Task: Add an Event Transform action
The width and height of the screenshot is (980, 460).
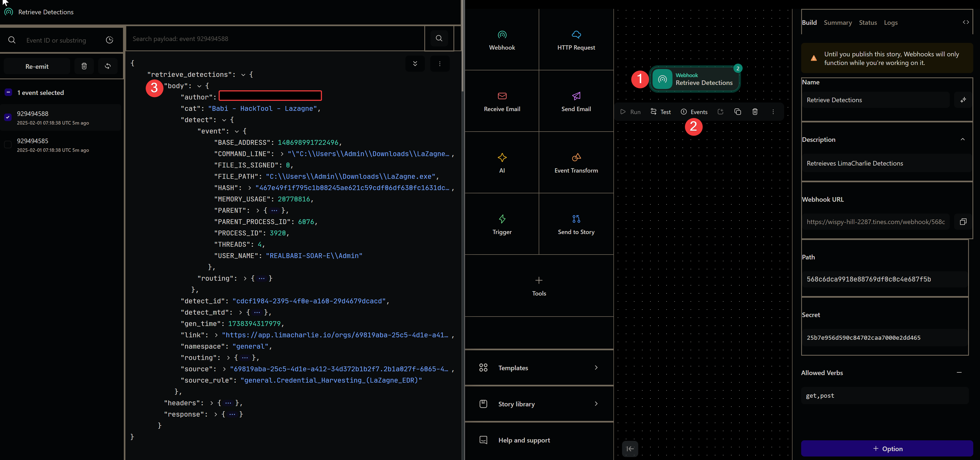Action: pos(576,163)
